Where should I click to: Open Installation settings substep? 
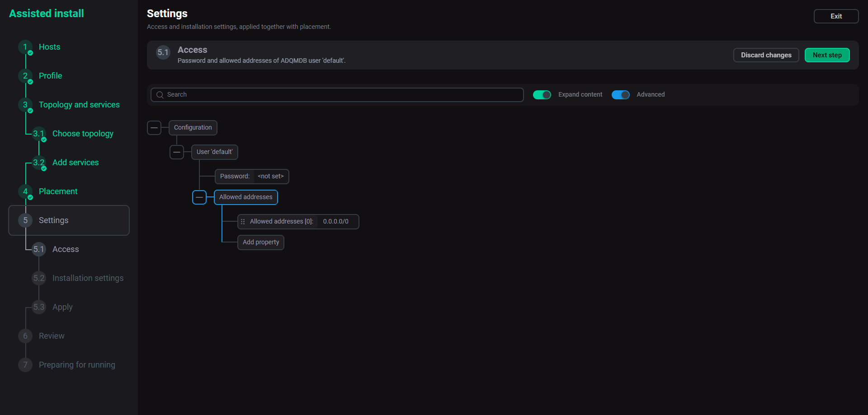coord(88,278)
